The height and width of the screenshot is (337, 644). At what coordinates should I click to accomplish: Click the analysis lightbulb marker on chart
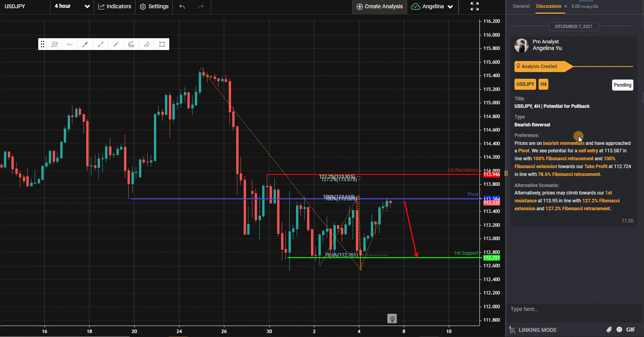[x=392, y=318]
